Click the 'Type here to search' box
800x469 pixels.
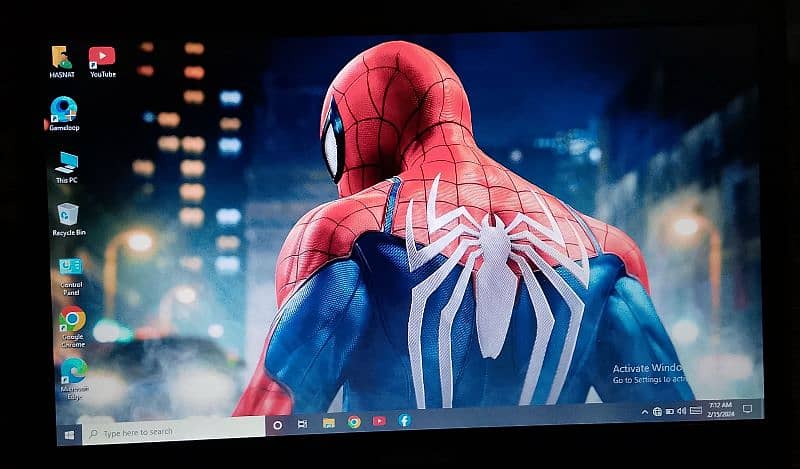[170, 432]
